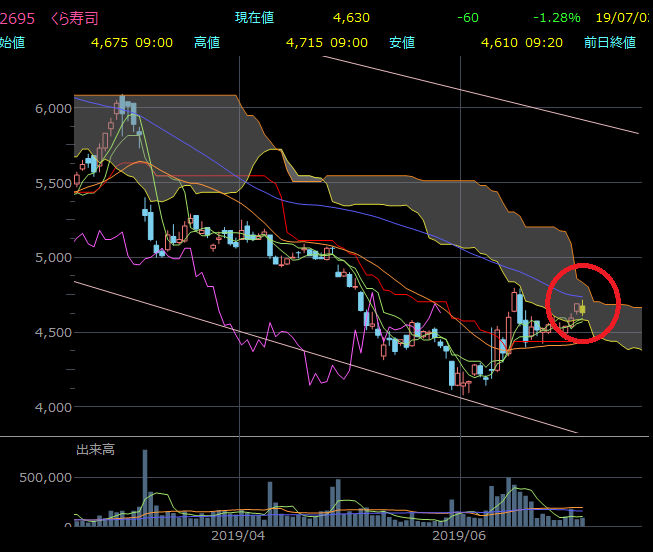Click the candle inside the red circle
The height and width of the screenshot is (552, 653).
point(580,308)
